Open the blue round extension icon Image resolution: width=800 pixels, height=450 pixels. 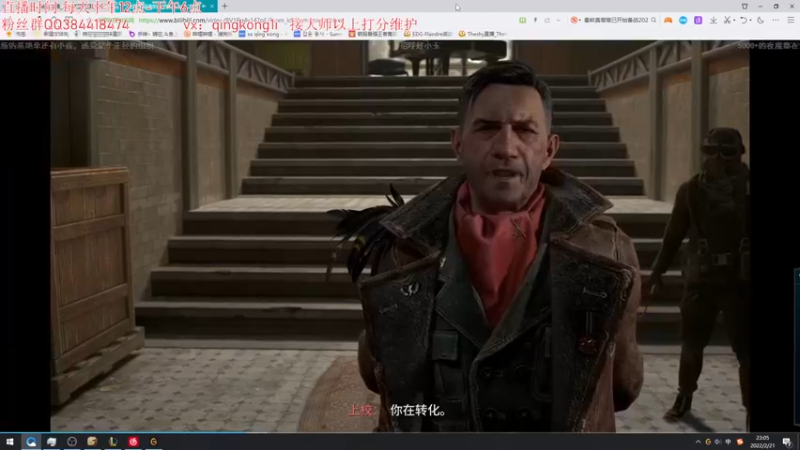[683, 20]
